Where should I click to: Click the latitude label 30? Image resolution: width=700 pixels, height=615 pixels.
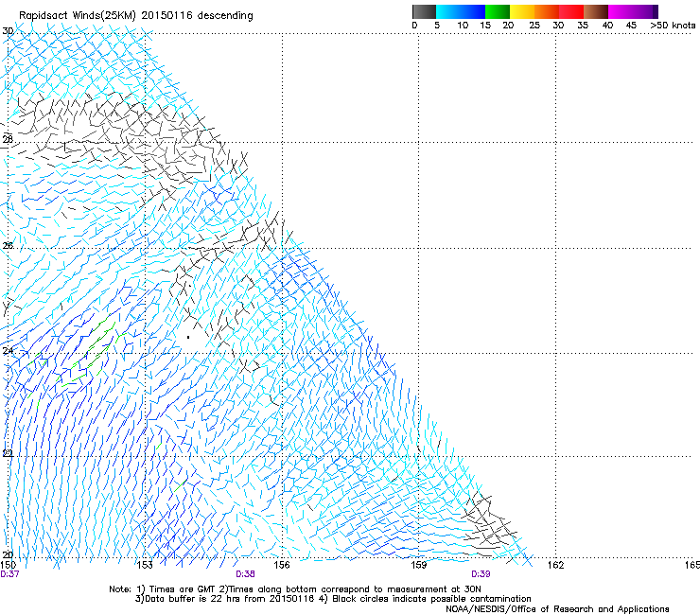(x=8, y=31)
